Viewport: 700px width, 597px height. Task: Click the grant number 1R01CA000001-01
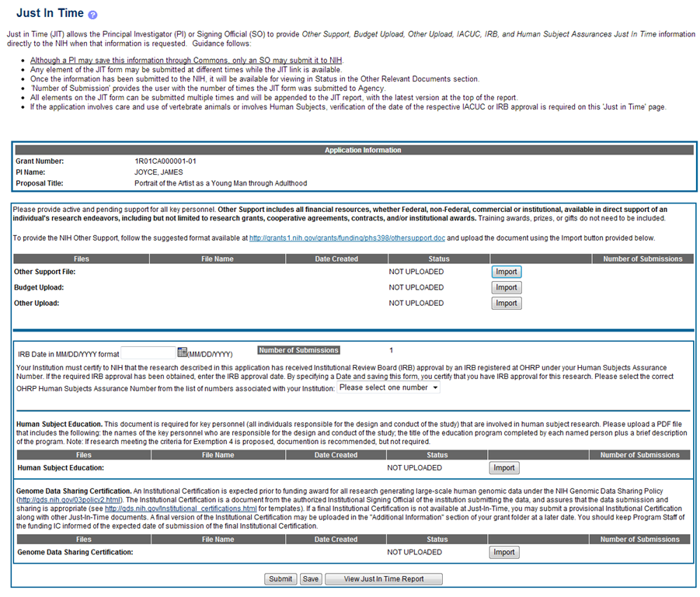[x=165, y=161]
